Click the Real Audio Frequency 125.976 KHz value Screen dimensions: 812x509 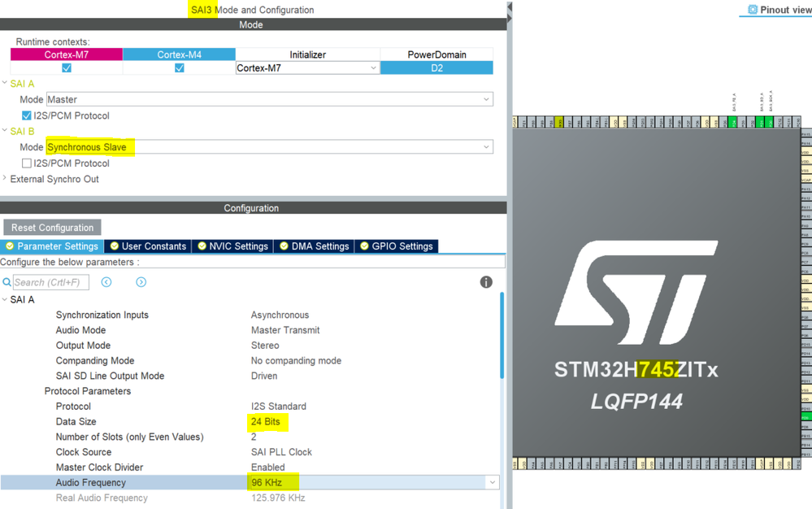coord(278,498)
